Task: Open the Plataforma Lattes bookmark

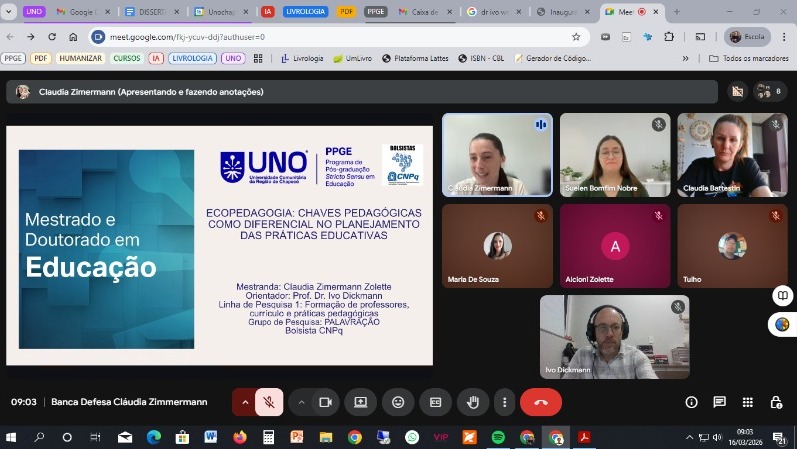Action: [x=419, y=58]
